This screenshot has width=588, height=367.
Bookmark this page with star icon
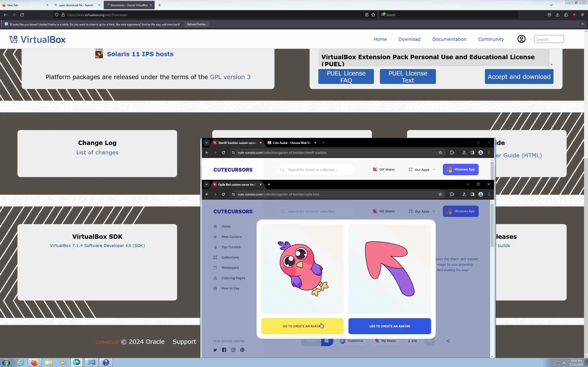pos(373,15)
